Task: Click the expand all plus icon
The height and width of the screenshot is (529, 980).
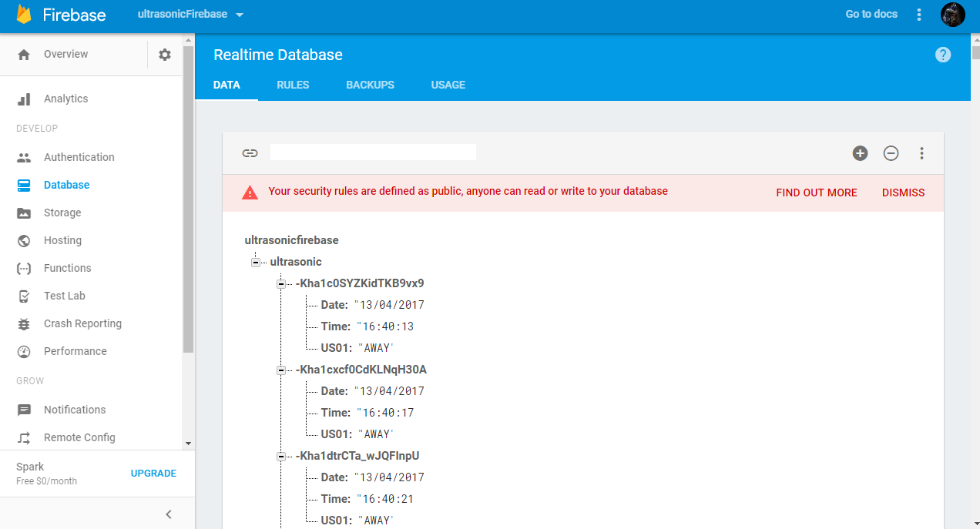Action: pyautogui.click(x=860, y=153)
